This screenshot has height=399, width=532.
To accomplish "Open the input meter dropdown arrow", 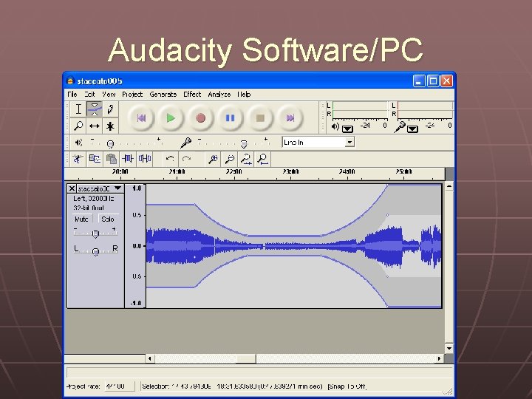I will (412, 129).
